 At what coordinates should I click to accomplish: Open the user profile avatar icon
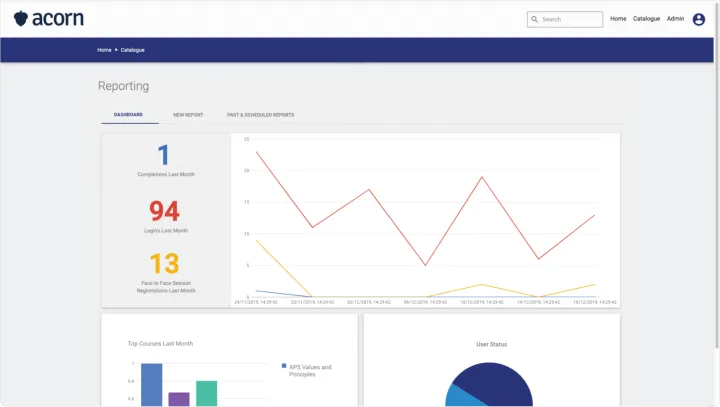[x=699, y=19]
